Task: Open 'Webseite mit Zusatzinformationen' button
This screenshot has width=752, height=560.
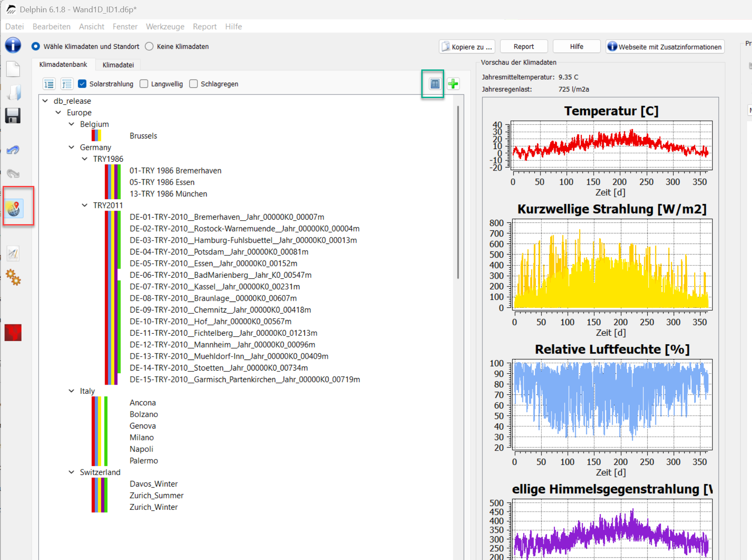Action: 665,47
